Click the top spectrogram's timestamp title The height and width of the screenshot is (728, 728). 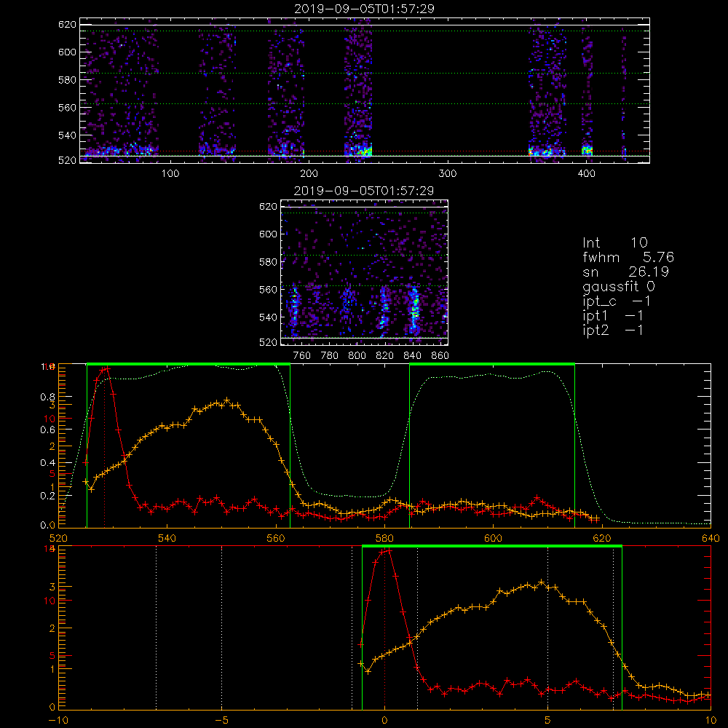coord(364,9)
